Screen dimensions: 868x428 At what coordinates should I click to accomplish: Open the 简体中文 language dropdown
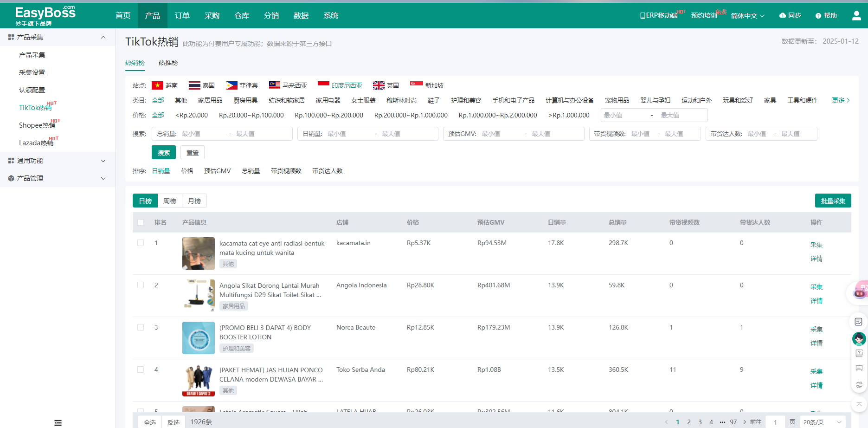coord(747,16)
